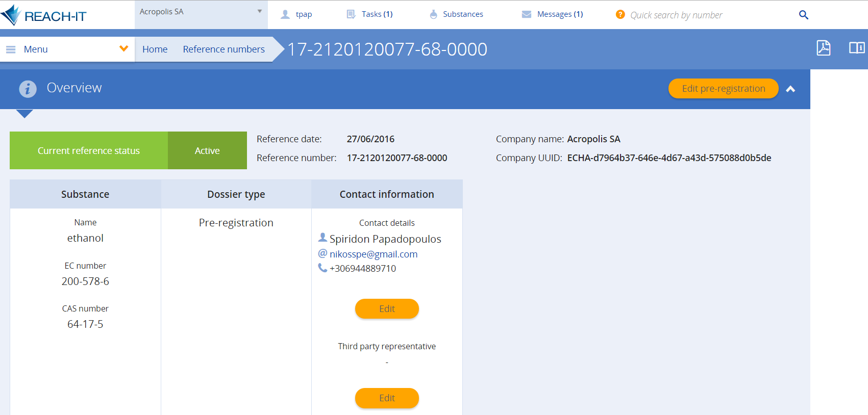This screenshot has height=415, width=868.
Task: Click Third party representative label
Action: 387,346
